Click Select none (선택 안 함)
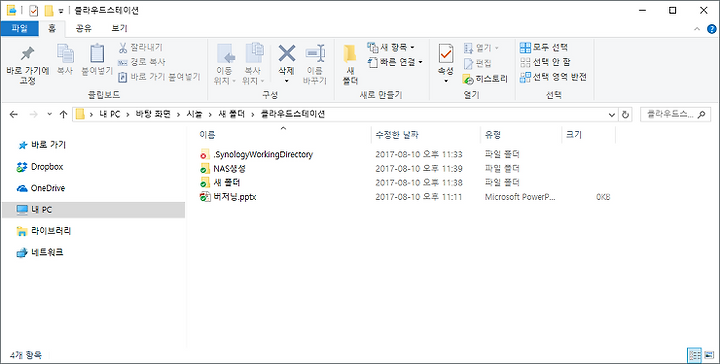Viewport: 720px width, 364px height. [545, 62]
